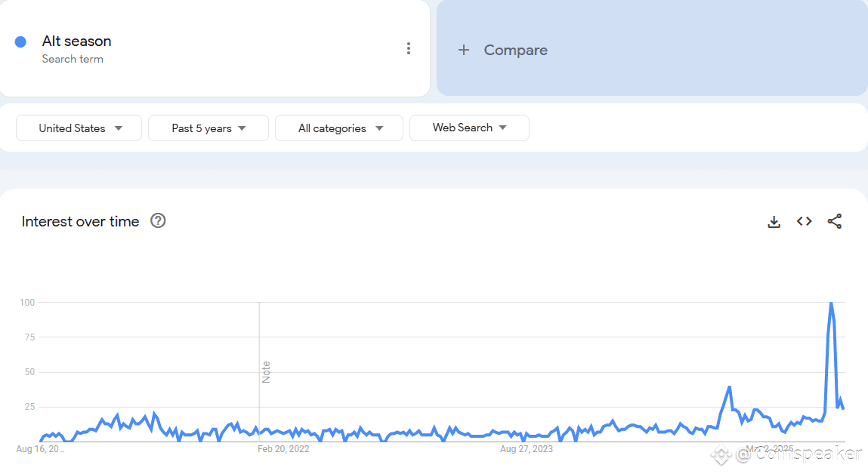Viewport: 868px width, 474px height.
Task: Click the Note marker on the chart
Action: [x=266, y=371]
